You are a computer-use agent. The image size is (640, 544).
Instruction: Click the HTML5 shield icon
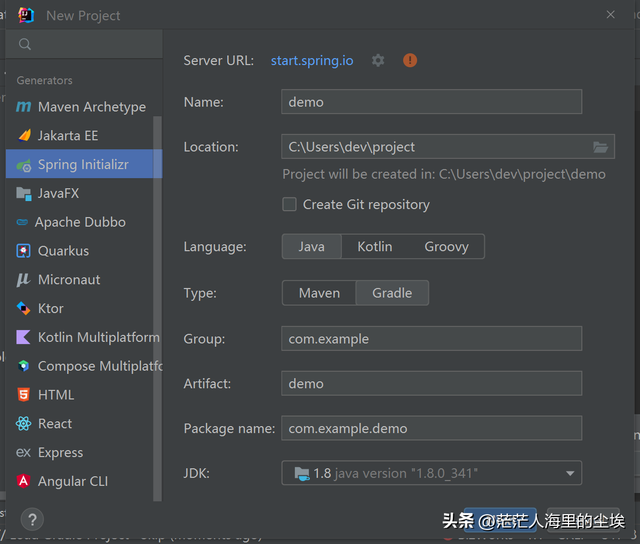click(23, 395)
